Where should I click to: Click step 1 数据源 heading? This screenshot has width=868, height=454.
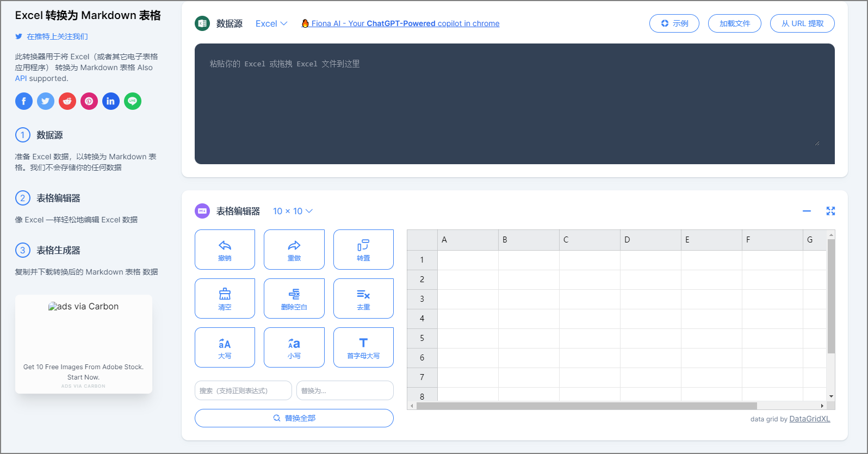(49, 135)
